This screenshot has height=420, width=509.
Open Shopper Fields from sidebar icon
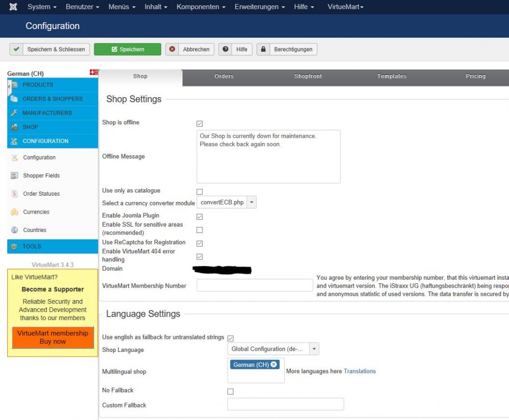click(15, 176)
